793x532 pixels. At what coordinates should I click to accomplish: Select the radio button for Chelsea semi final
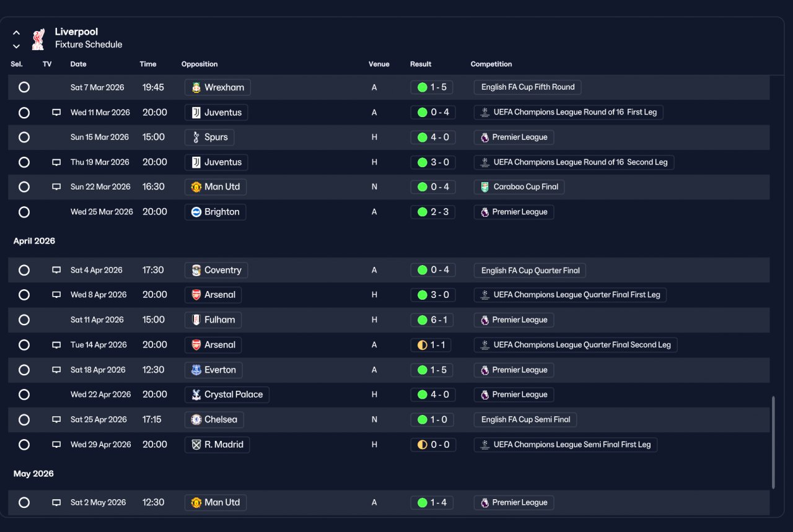coord(24,420)
